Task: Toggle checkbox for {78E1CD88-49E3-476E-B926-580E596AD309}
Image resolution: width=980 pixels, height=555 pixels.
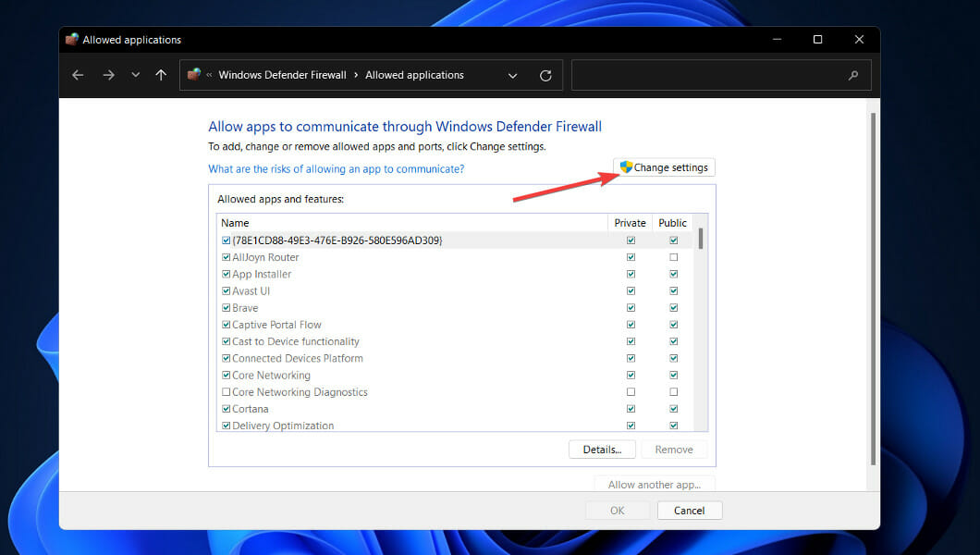Action: click(x=226, y=240)
